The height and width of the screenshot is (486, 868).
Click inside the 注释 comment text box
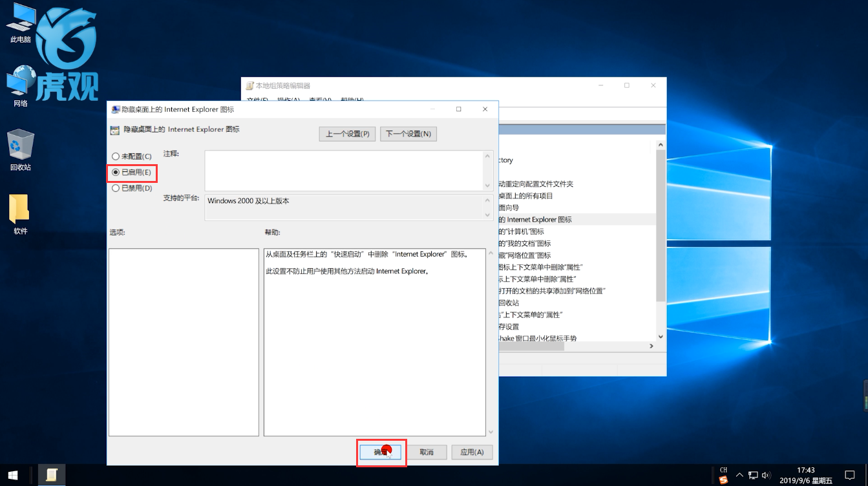344,171
